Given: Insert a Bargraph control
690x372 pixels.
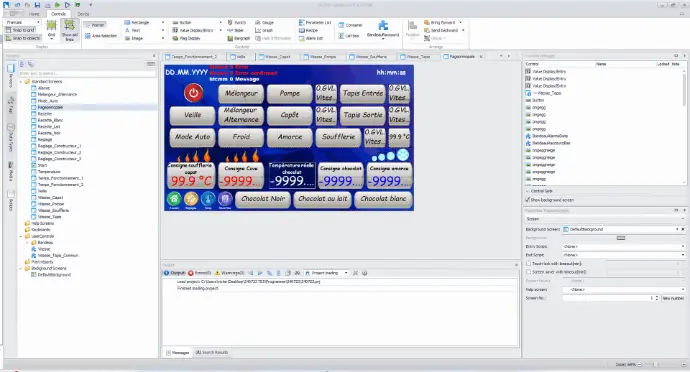Looking at the screenshot, I should [239, 38].
